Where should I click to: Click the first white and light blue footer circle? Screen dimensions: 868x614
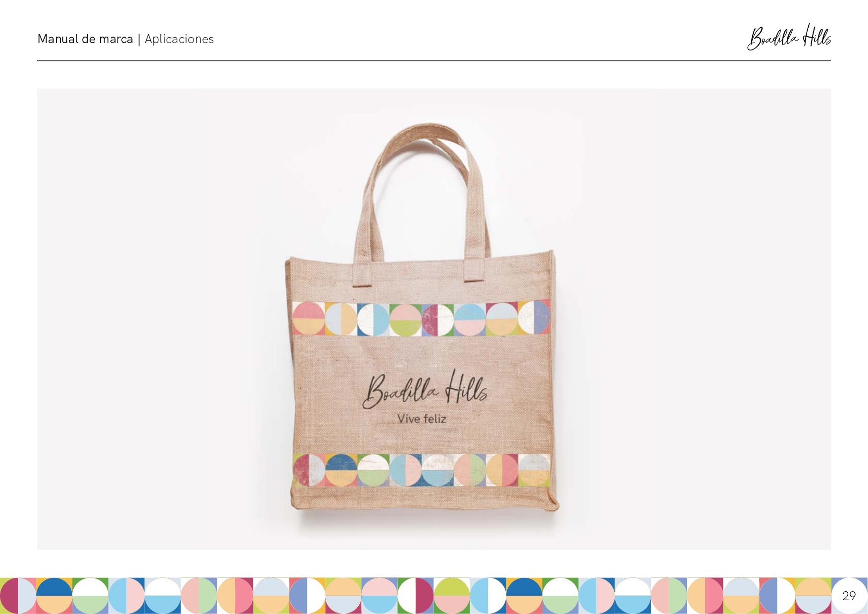click(x=163, y=596)
